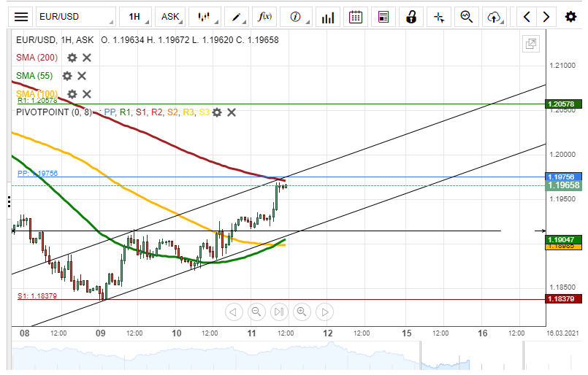Click the bar chart volume icon
The width and height of the screenshot is (588, 375).
pos(328,17)
